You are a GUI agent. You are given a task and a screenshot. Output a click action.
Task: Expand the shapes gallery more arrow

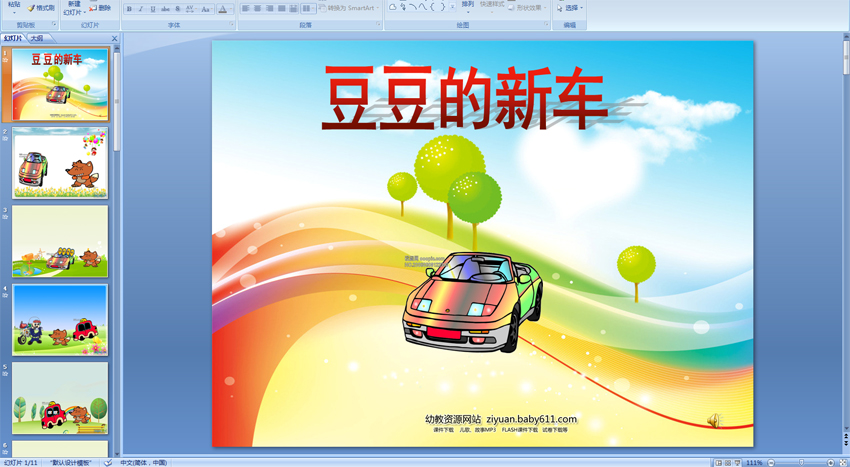click(453, 7)
